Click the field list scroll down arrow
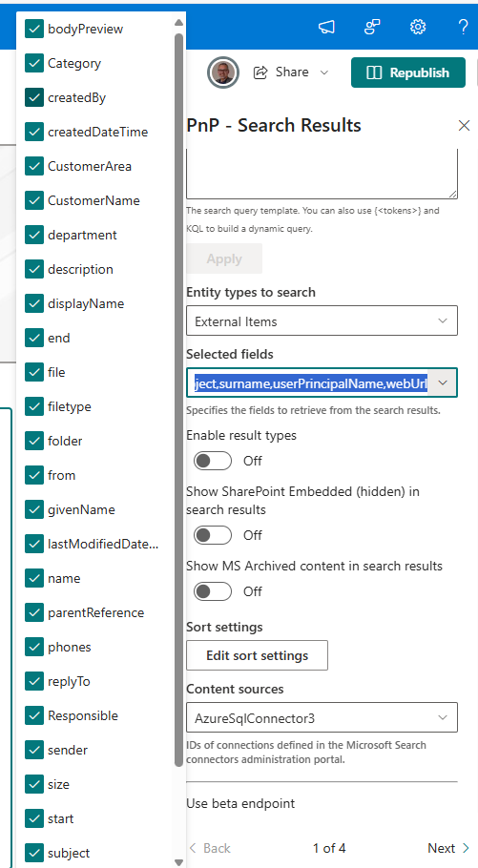The image size is (478, 868). pyautogui.click(x=178, y=862)
